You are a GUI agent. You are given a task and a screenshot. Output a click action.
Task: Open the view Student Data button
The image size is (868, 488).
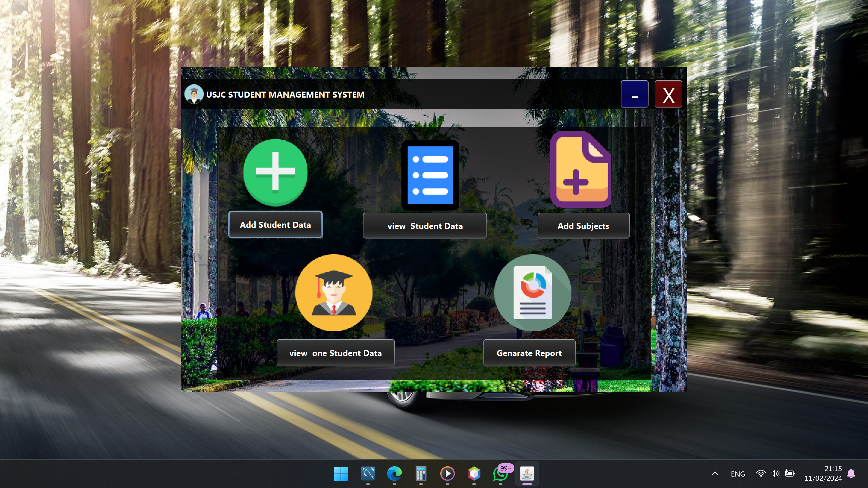pyautogui.click(x=425, y=226)
